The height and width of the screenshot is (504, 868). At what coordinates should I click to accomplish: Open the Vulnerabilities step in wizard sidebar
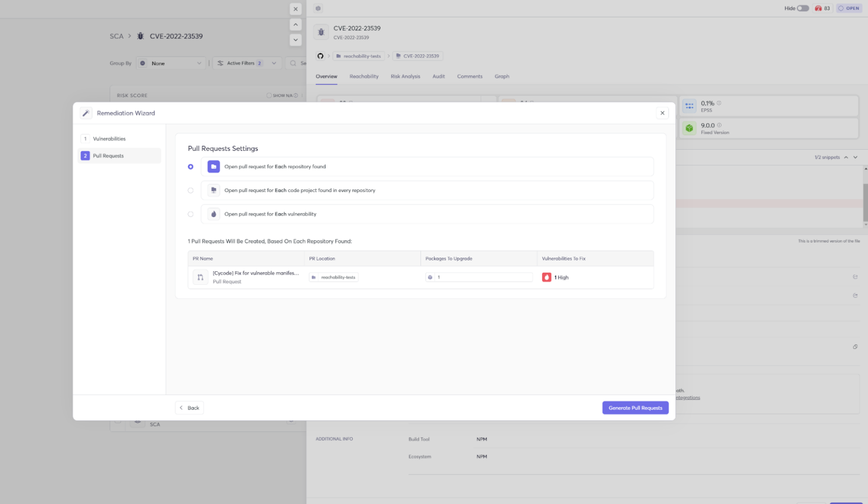click(x=109, y=139)
